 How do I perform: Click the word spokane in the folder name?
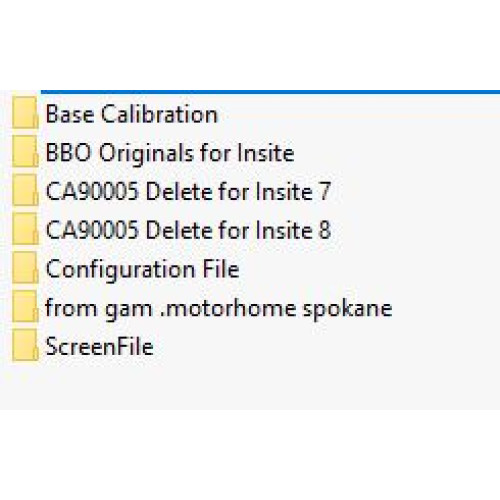[x=347, y=309]
